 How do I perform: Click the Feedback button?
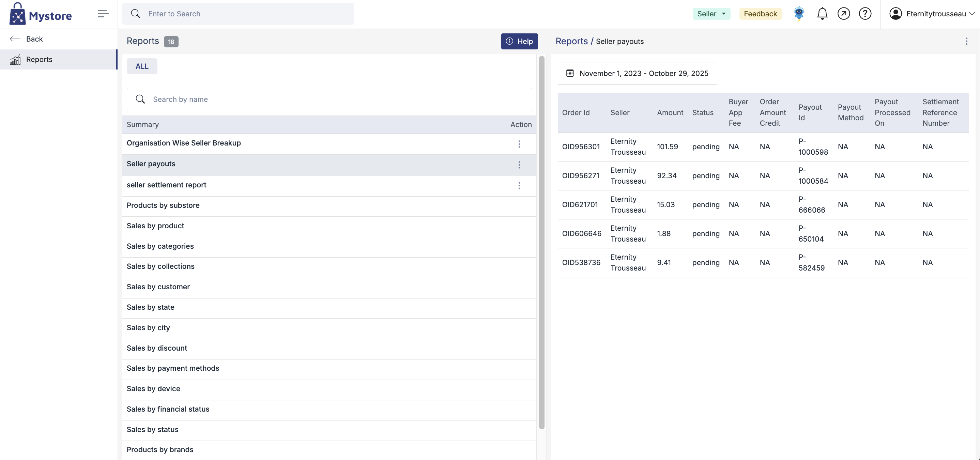[x=760, y=14]
